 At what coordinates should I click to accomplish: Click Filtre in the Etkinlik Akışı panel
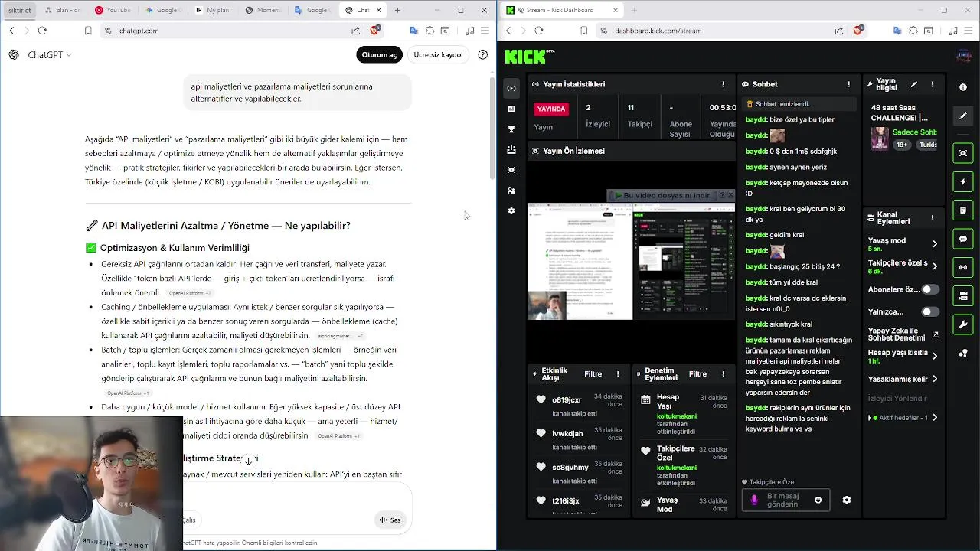[x=593, y=374]
